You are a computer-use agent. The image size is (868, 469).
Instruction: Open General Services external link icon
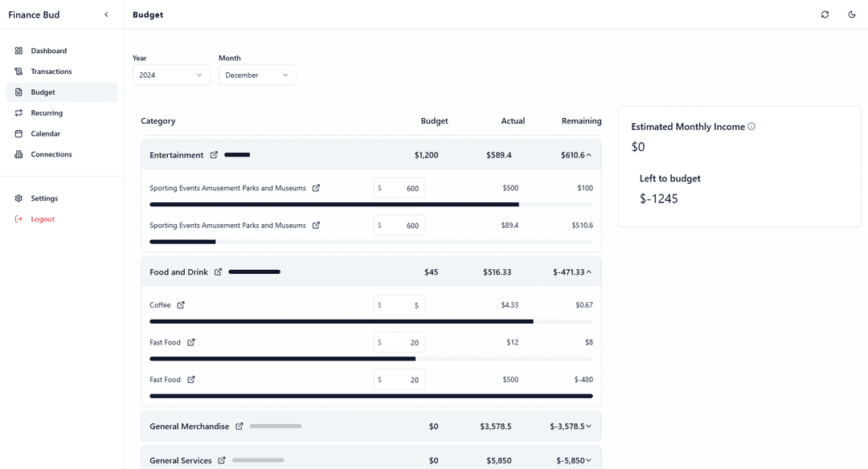pyautogui.click(x=222, y=461)
